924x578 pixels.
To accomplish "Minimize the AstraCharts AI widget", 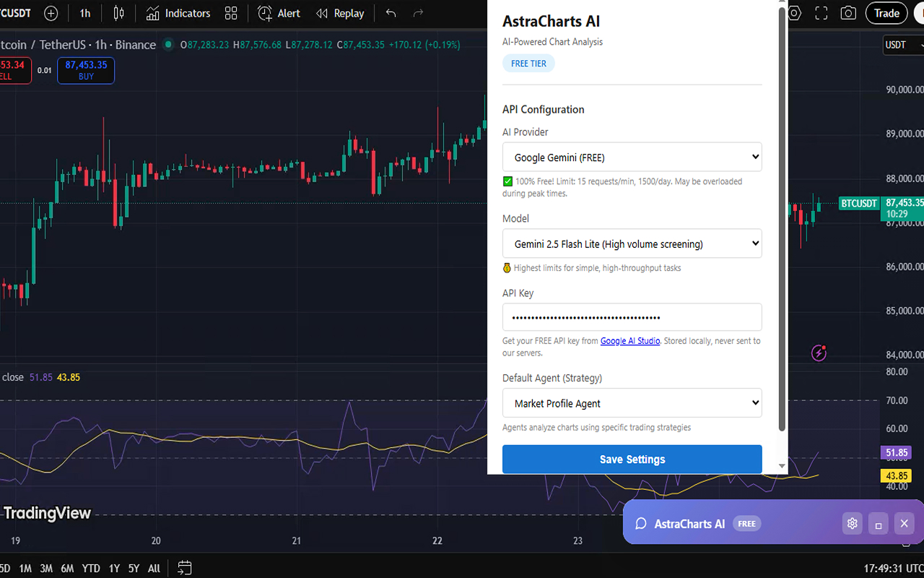I will pyautogui.click(x=879, y=524).
